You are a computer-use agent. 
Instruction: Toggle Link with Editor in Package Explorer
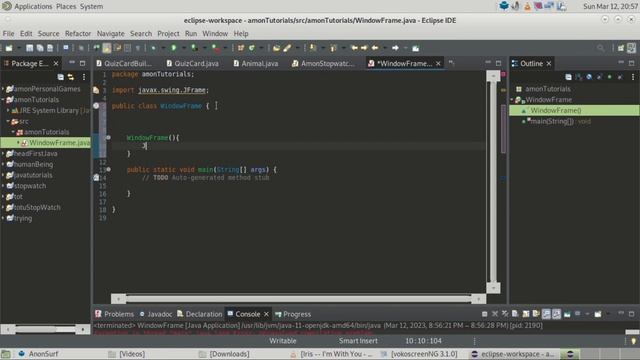coord(71,77)
